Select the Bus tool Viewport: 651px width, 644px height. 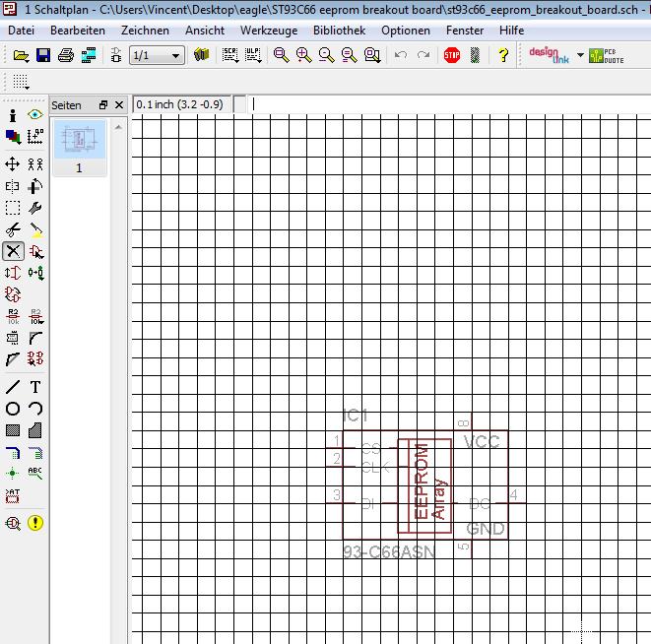[x=13, y=453]
